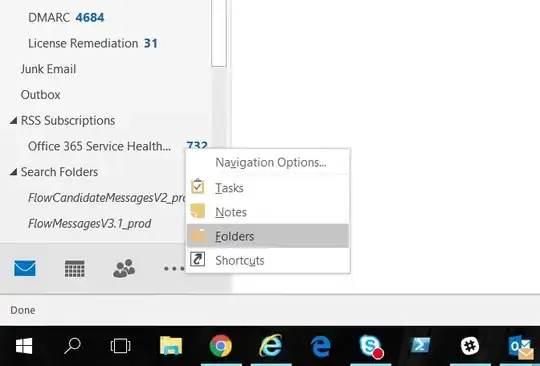Select the Search Folders label
Image resolution: width=540 pixels, height=366 pixels.
coord(59,172)
